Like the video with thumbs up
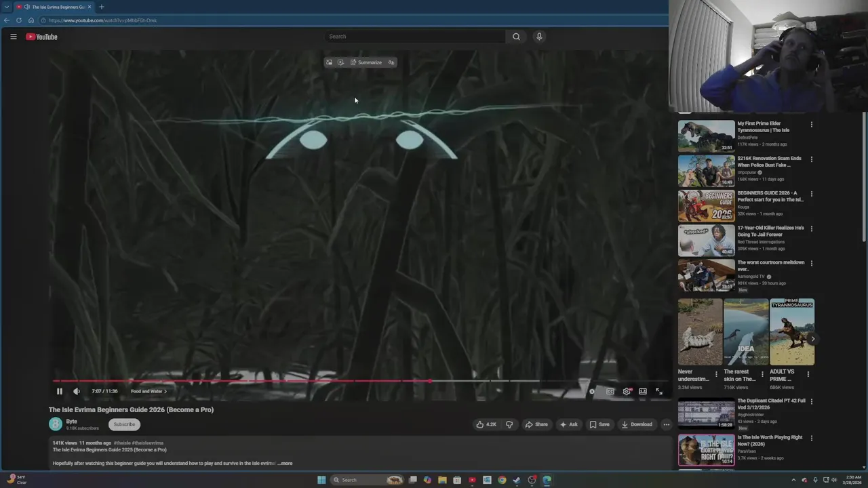Screen dimensions: 868x488 (x=486, y=424)
